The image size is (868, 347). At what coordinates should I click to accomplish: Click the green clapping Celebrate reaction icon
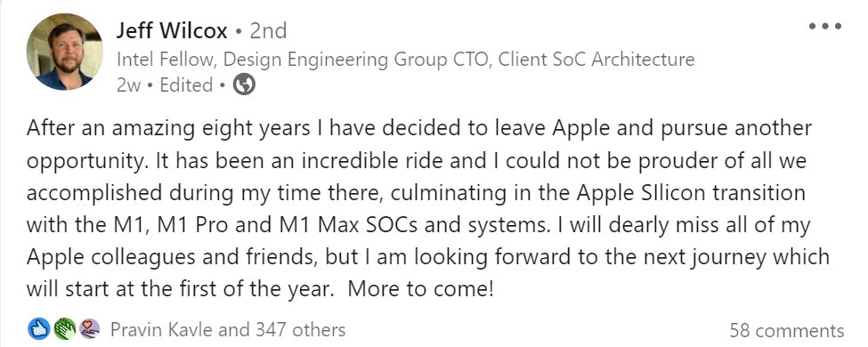point(64,330)
